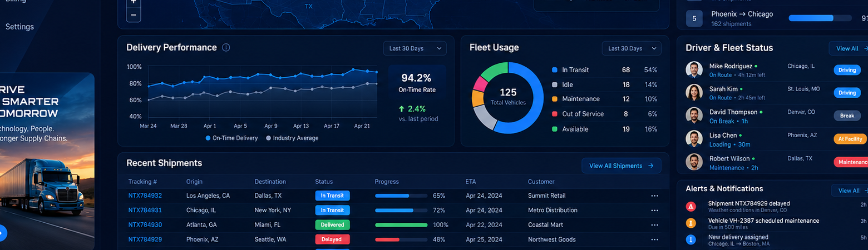
Task: Open Settings in the sidebar
Action: [x=19, y=27]
